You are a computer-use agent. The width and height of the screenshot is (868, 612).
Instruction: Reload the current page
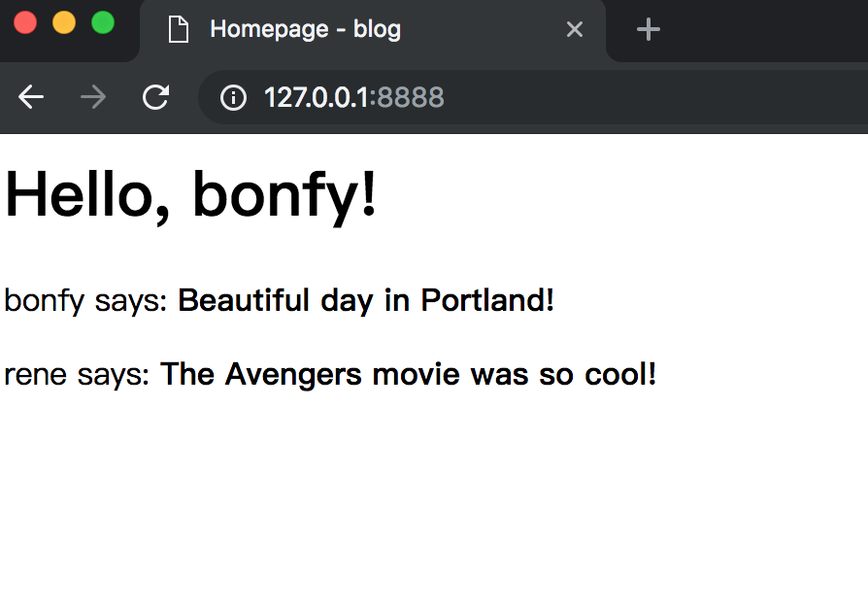(x=155, y=97)
